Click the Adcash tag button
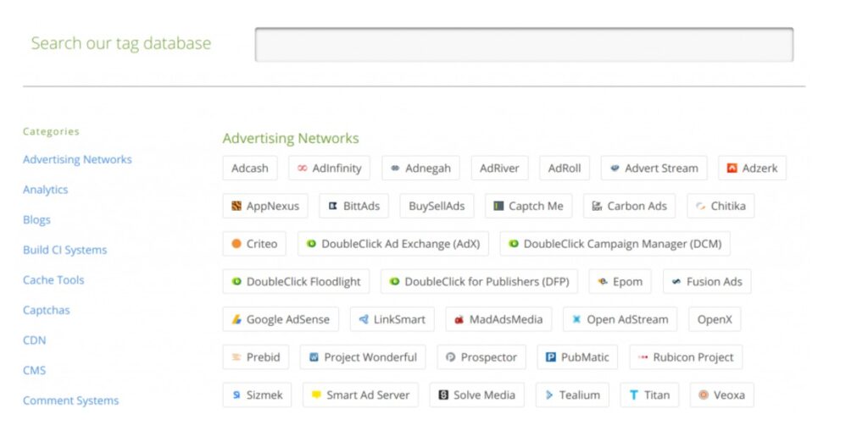This screenshot has height=431, width=868. (x=250, y=169)
